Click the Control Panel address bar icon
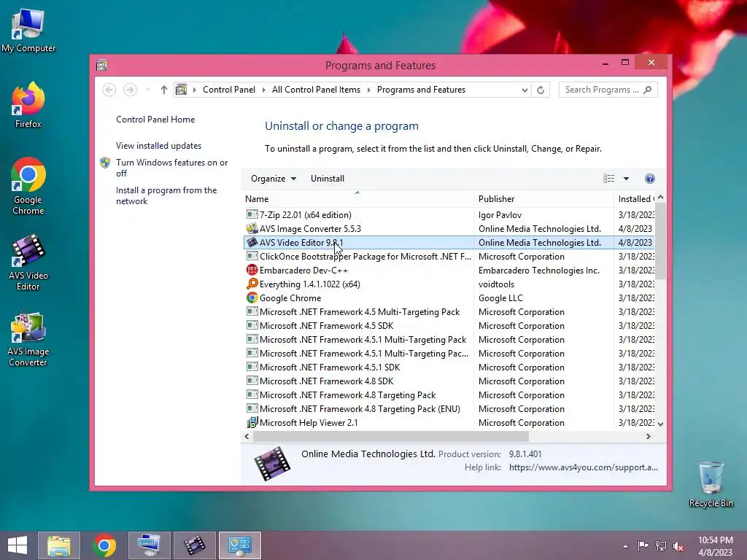Screen dimensions: 747x560 coord(181,90)
